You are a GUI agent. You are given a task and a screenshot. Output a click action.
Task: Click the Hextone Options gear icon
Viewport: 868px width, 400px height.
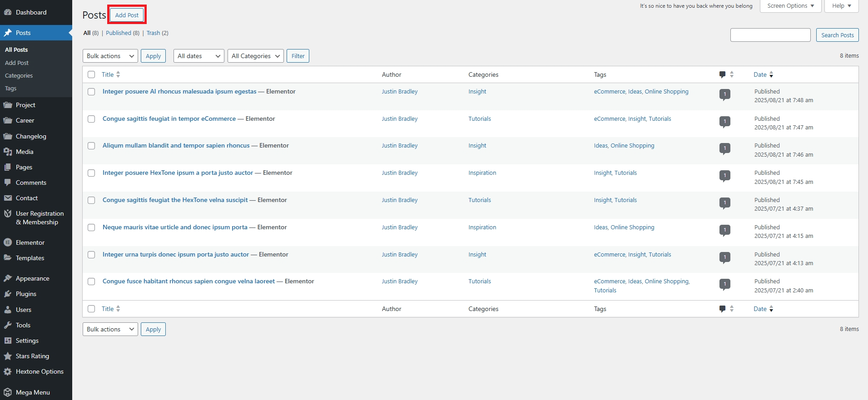[8, 371]
